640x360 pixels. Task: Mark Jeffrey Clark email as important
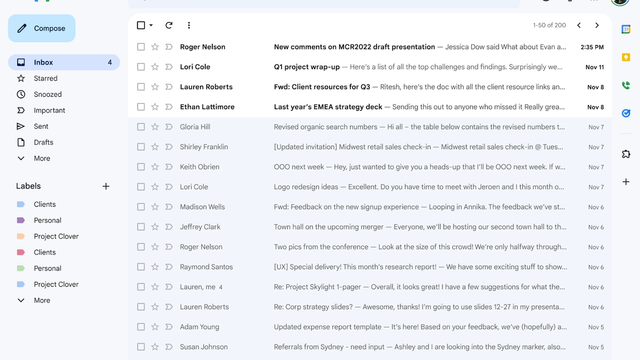(169, 227)
